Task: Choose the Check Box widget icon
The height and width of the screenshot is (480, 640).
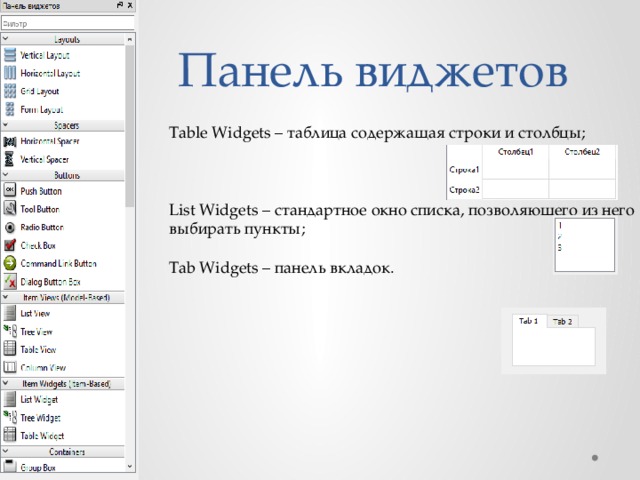Action: [10, 245]
